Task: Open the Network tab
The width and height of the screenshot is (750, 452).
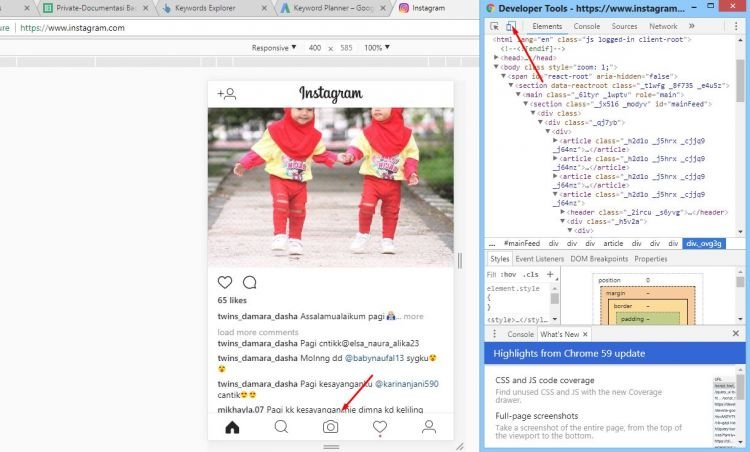Action: 663,26
